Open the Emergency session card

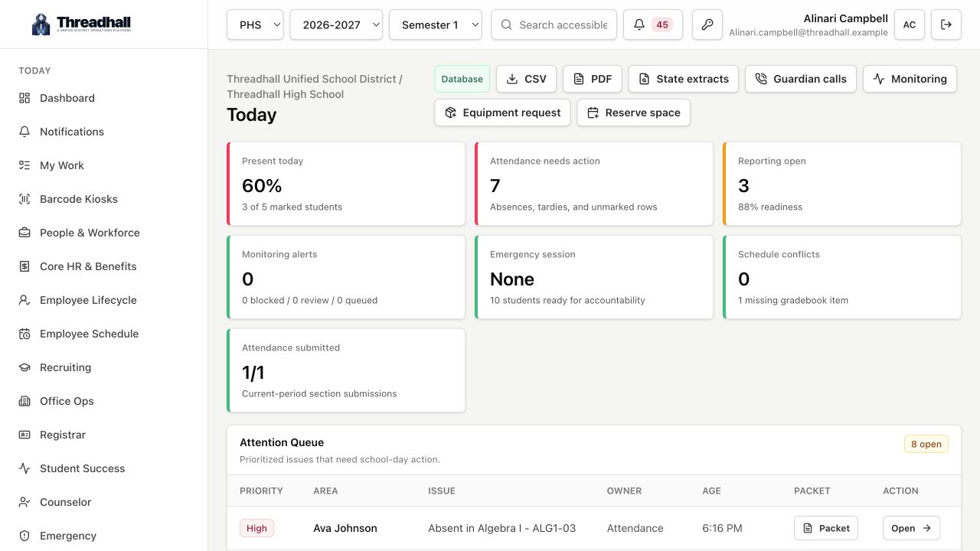594,277
